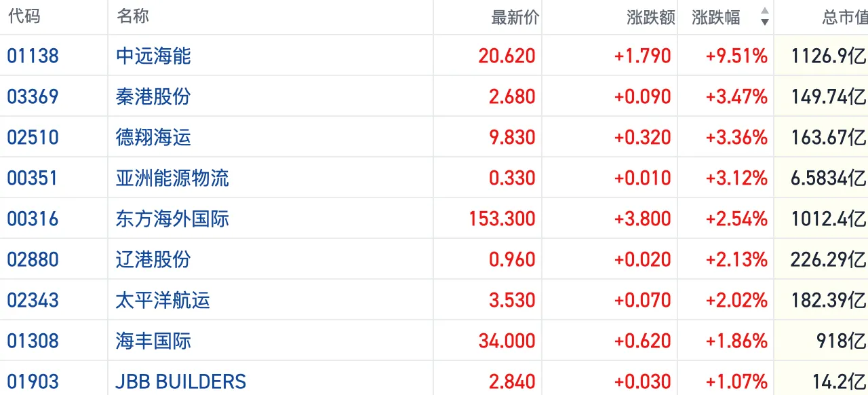Select the 辽港股份 stock name
The height and width of the screenshot is (395, 868).
point(153,259)
